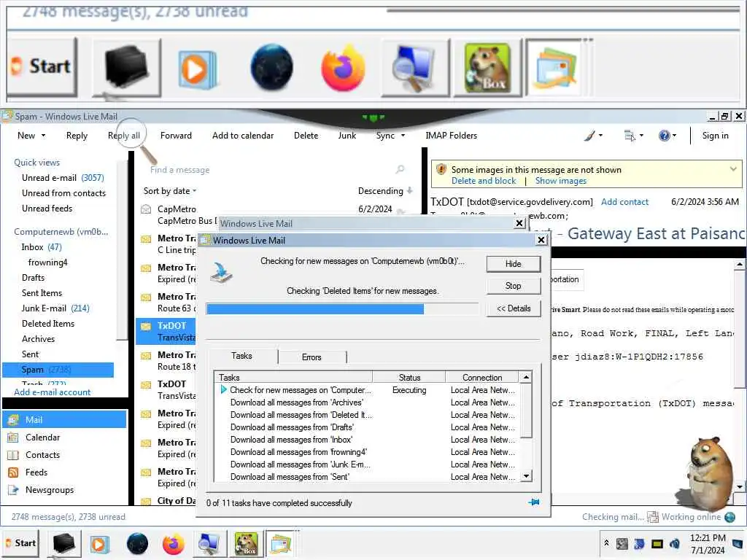747x560 pixels.
Task: Expand the Sync dropdown arrow
Action: [x=403, y=136]
